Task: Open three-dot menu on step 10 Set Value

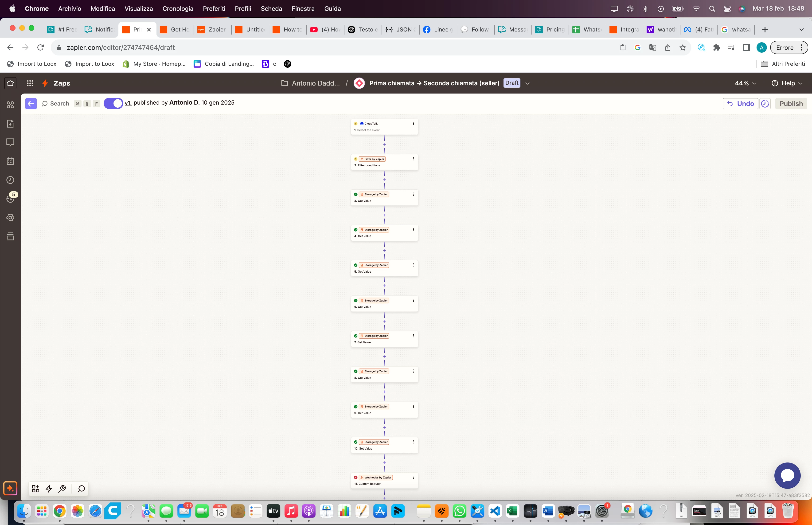Action: coord(414,442)
